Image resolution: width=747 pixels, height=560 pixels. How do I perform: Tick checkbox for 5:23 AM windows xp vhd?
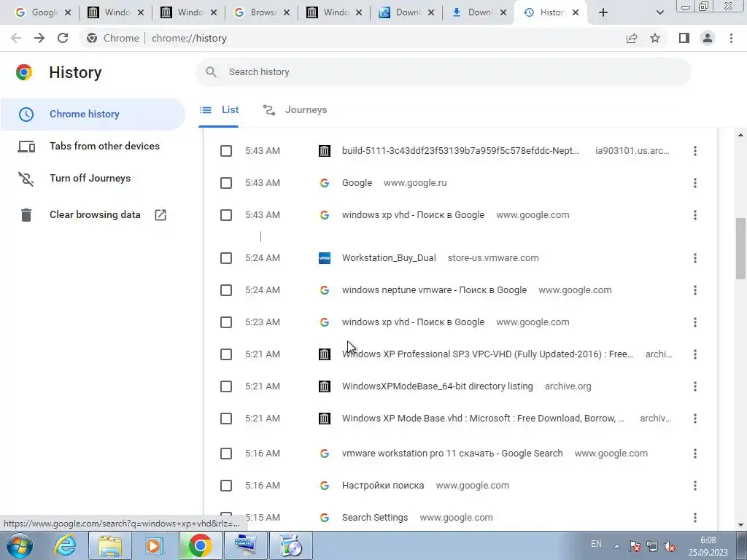226,322
